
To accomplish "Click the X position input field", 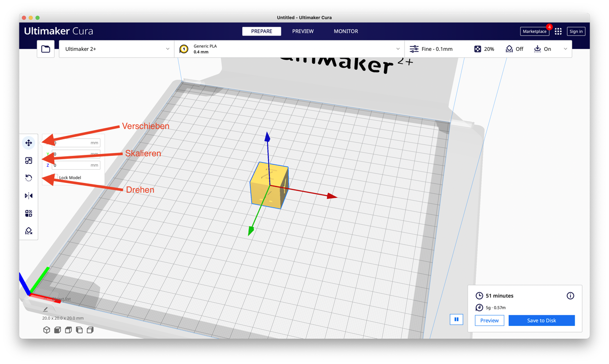I will tap(76, 143).
